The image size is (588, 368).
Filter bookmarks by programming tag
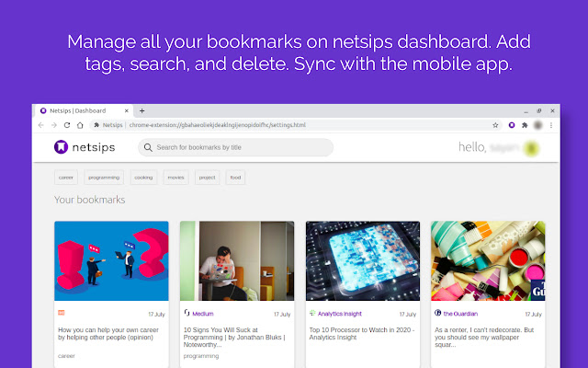point(104,178)
